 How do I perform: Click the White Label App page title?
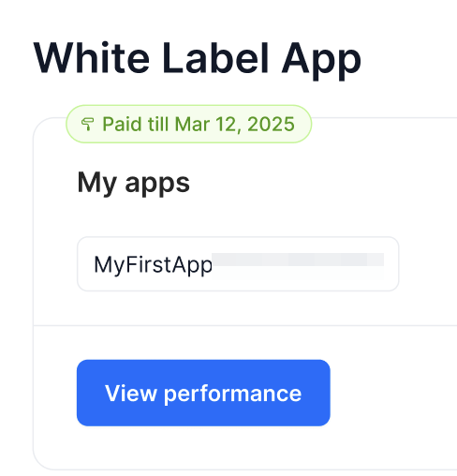(x=198, y=59)
